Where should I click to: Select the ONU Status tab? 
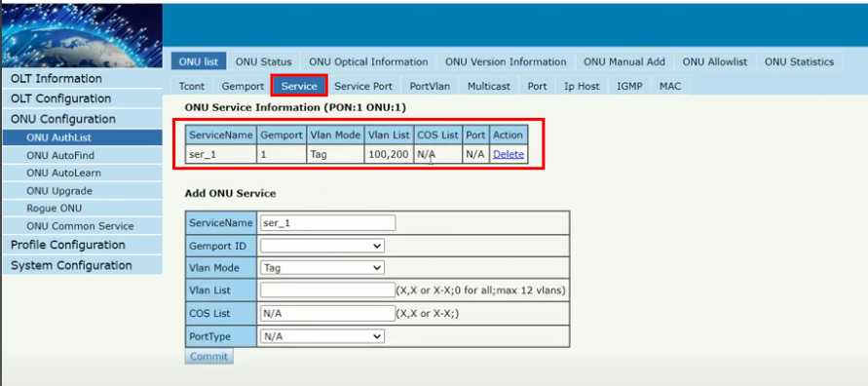click(x=263, y=61)
